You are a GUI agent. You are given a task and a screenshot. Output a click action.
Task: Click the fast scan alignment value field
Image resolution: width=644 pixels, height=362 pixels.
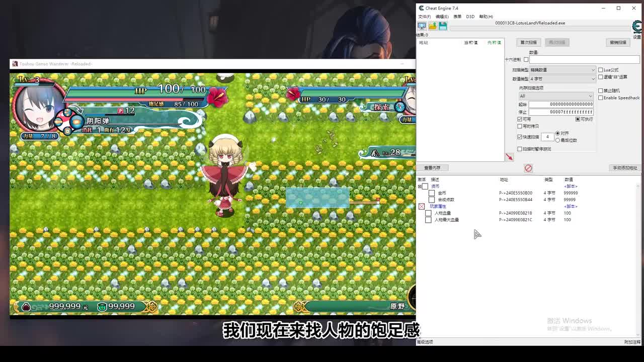pos(547,137)
